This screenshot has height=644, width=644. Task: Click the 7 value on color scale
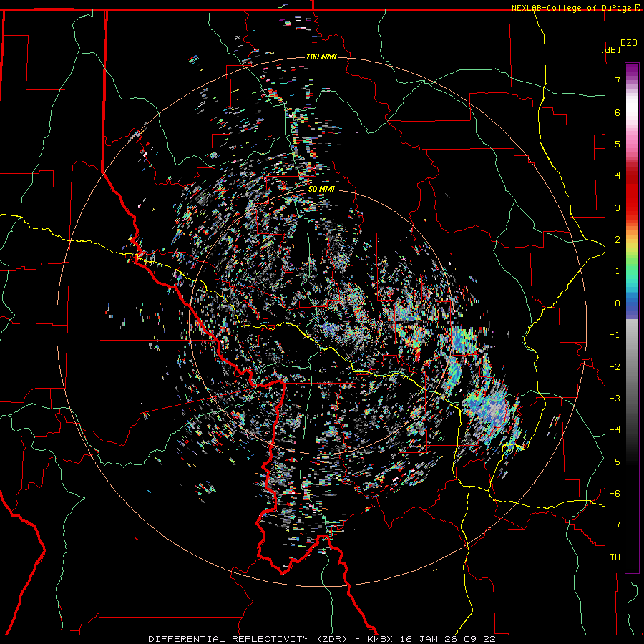(x=618, y=80)
